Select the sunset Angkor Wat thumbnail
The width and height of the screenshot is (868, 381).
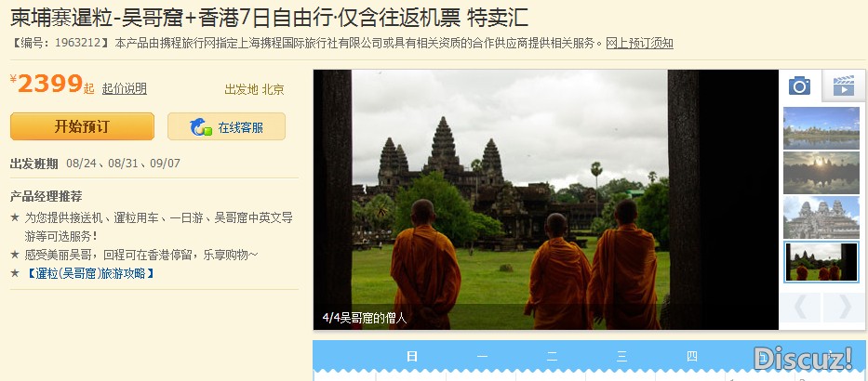821,173
